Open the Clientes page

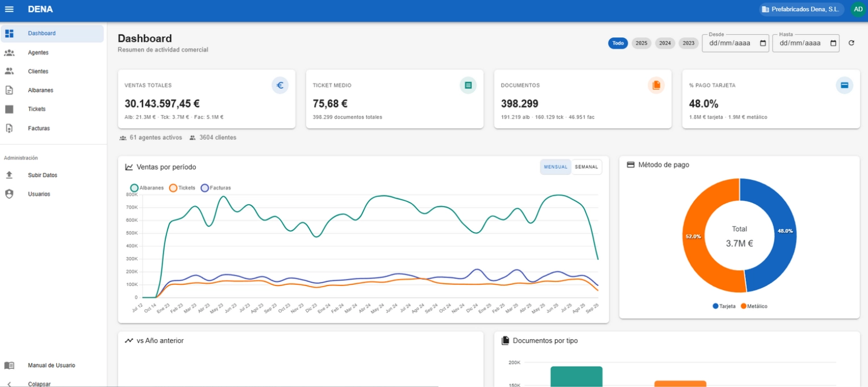(x=52, y=71)
